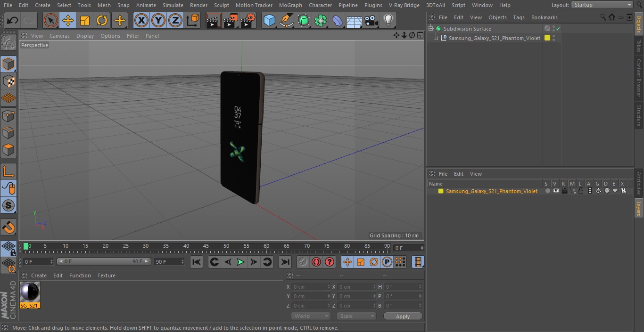This screenshot has width=644, height=332.
Task: Toggle layer lock icon for Samsung layer
Action: coord(581,191)
